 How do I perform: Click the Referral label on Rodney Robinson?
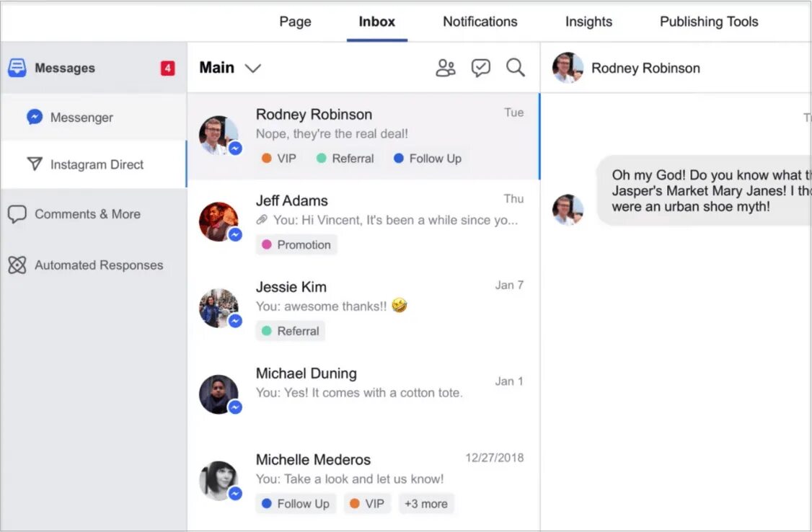coord(345,159)
